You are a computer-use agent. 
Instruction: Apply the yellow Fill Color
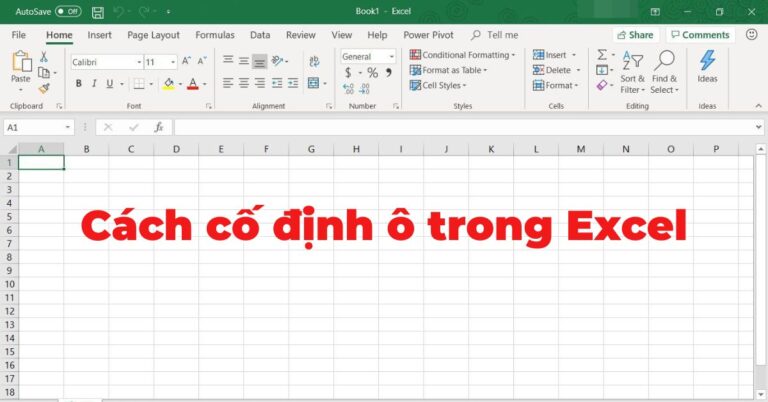point(168,84)
